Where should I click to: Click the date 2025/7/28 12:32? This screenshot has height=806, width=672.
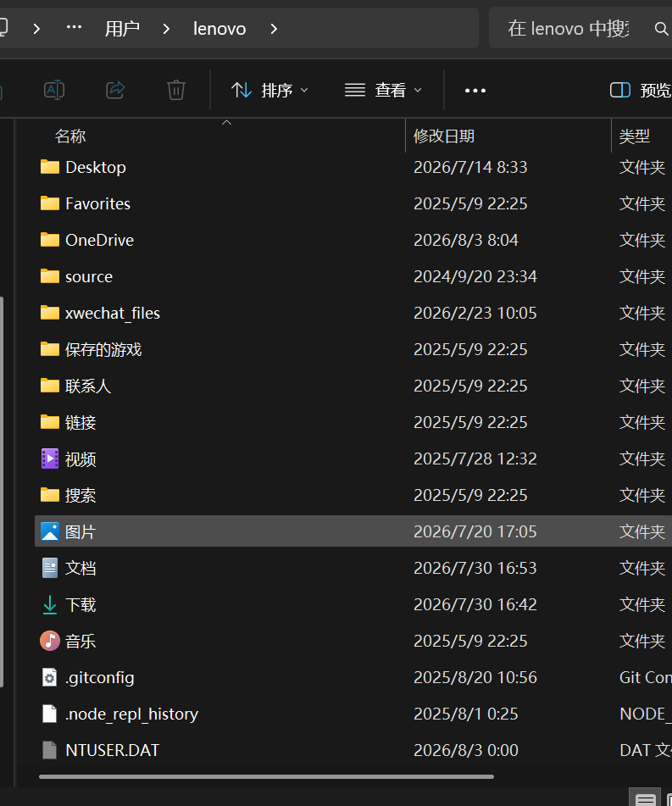point(475,459)
